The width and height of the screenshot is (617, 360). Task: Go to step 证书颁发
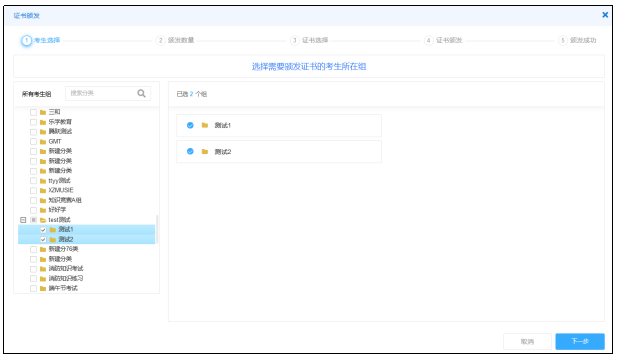point(443,40)
